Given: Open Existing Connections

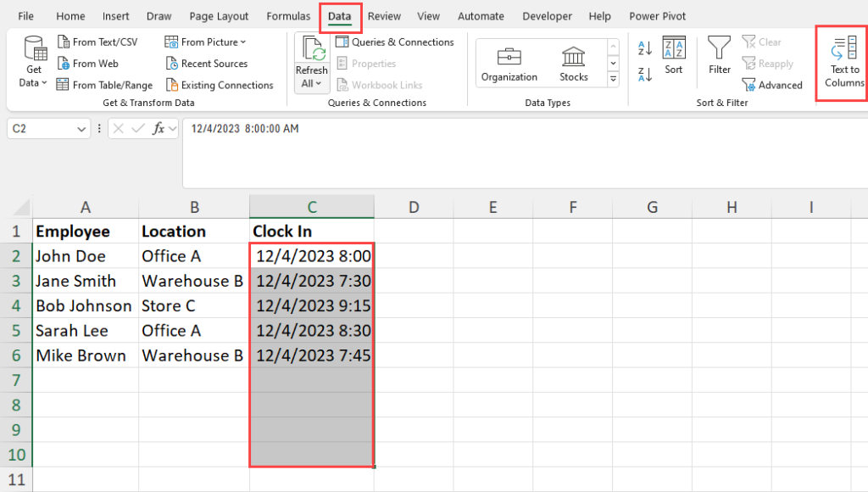Looking at the screenshot, I should (x=220, y=86).
